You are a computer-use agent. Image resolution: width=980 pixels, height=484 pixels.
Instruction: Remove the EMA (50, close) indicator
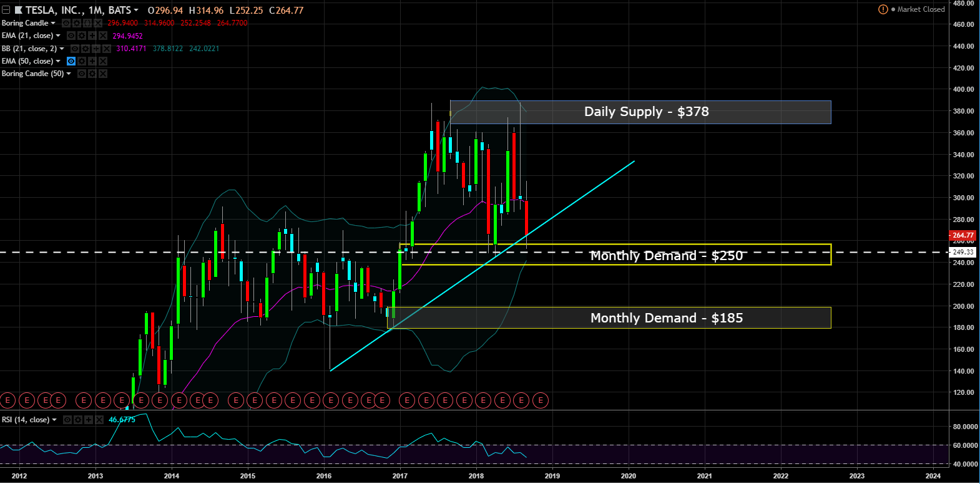[103, 61]
